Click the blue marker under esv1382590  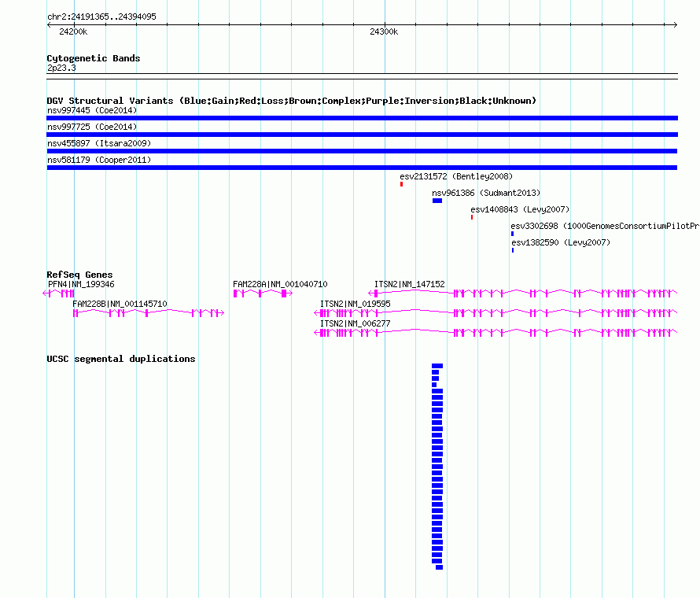tap(513, 250)
